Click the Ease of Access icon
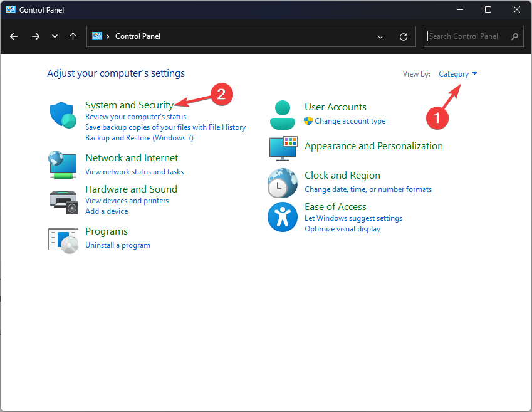Screen dimensions: 532x412 (282, 217)
